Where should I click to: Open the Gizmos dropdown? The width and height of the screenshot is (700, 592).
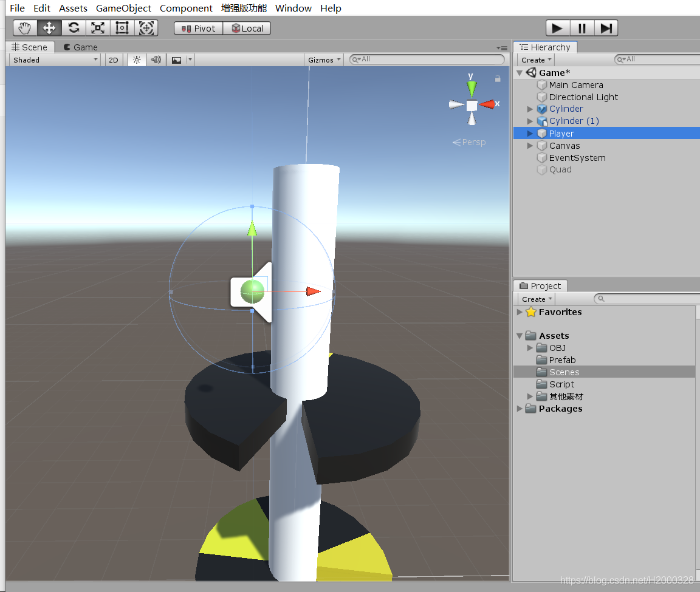(x=324, y=60)
